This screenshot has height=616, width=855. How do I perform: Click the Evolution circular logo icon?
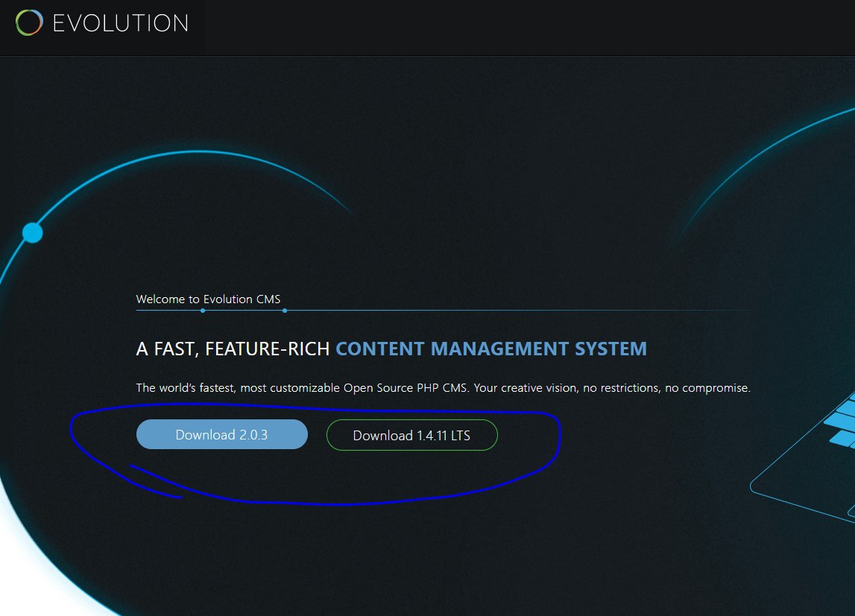click(x=30, y=23)
